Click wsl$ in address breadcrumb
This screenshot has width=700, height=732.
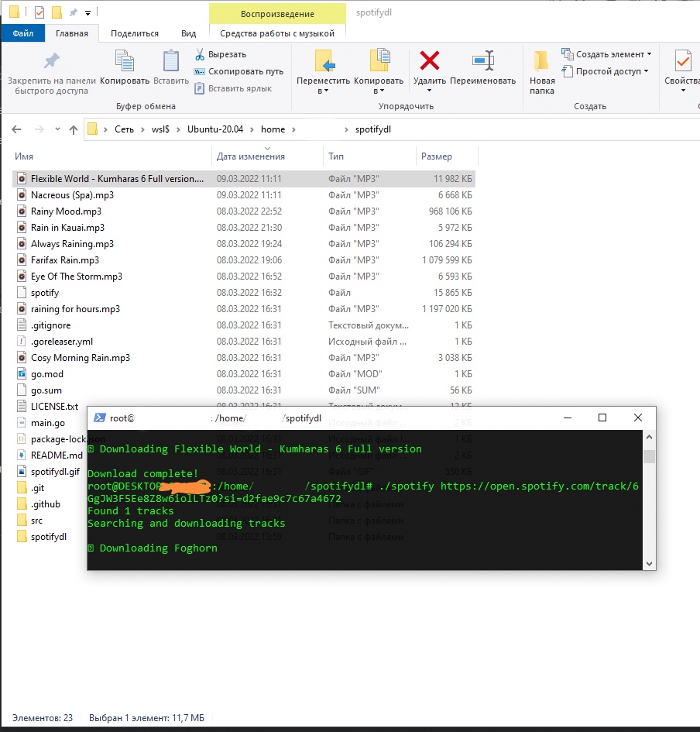pos(160,129)
